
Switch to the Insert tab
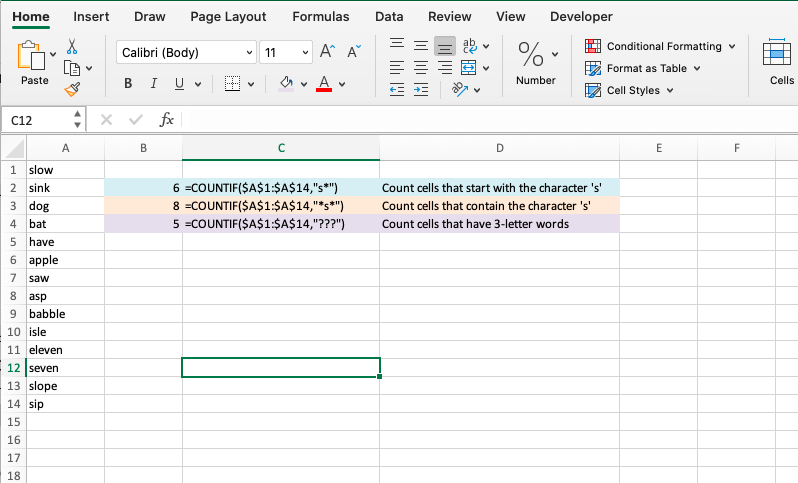click(x=91, y=17)
